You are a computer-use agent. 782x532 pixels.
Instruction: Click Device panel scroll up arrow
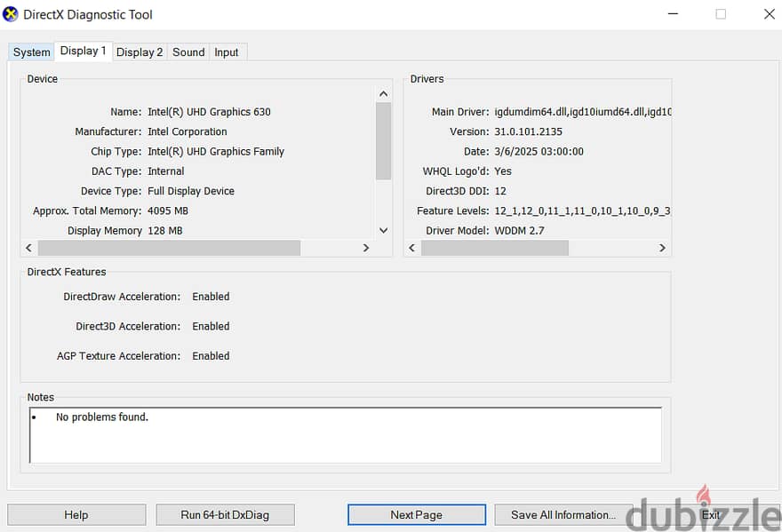tap(383, 94)
